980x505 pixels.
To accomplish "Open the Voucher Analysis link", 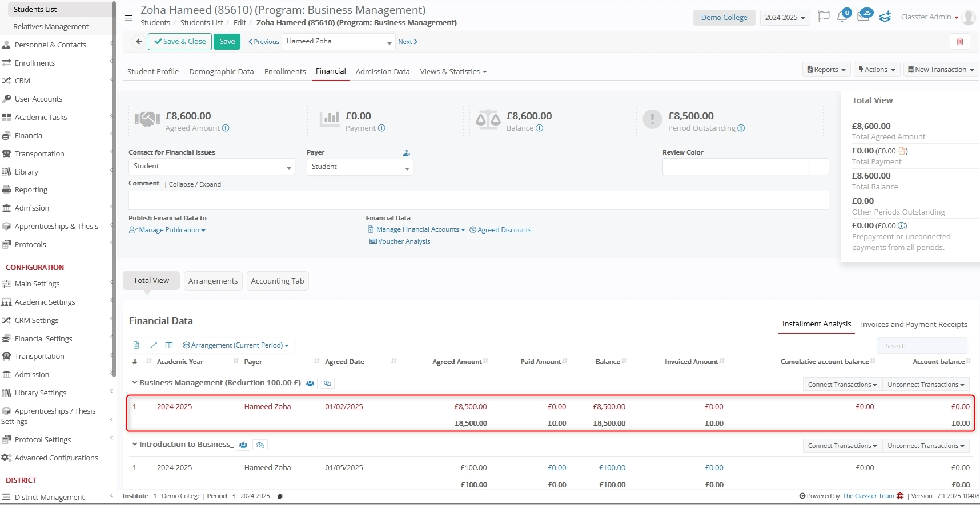I will pyautogui.click(x=404, y=241).
